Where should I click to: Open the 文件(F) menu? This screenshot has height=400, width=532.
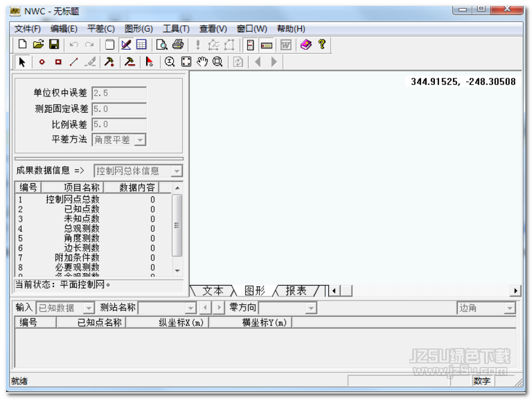(x=28, y=29)
